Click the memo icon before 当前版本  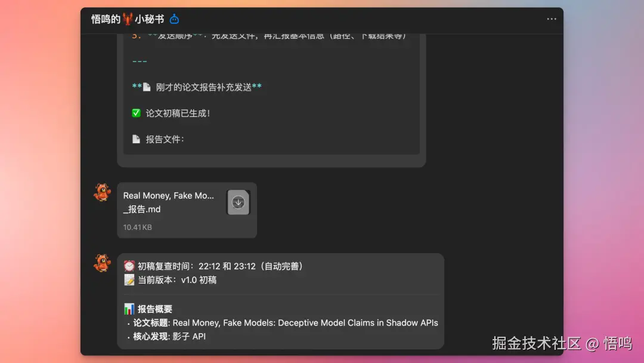point(129,279)
